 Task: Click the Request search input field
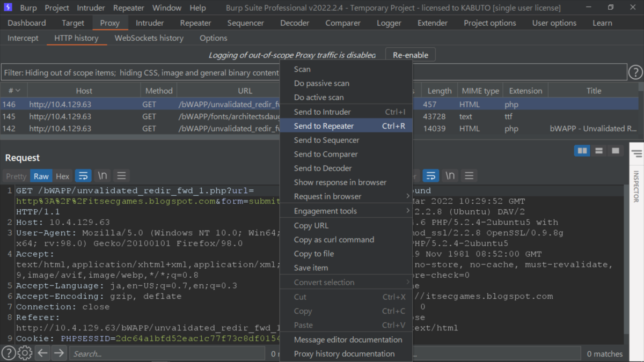point(167,353)
